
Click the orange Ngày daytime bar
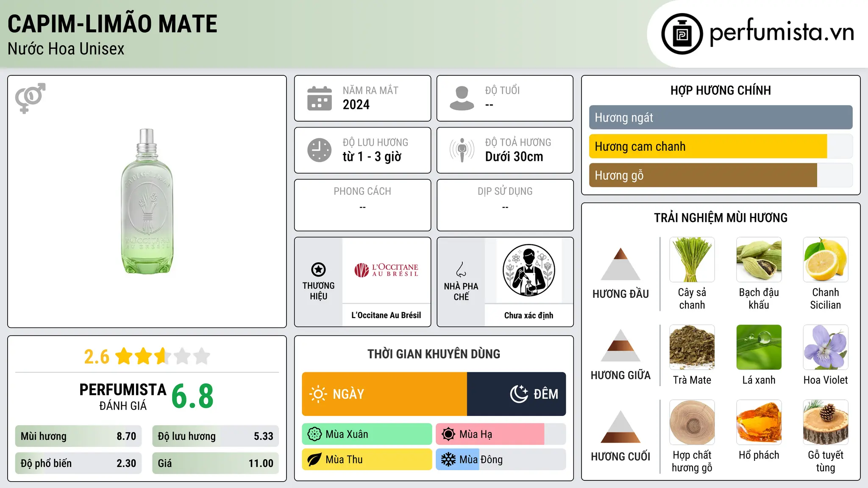(384, 394)
